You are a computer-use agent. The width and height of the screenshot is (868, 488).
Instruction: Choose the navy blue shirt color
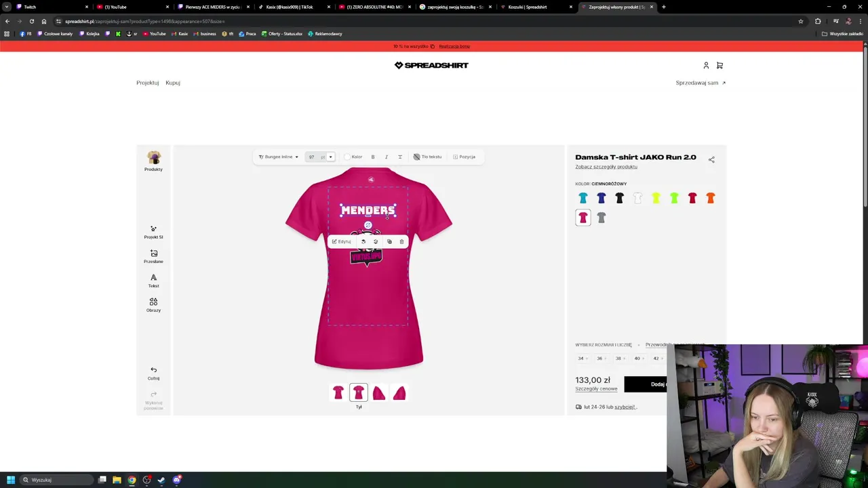pos(601,198)
